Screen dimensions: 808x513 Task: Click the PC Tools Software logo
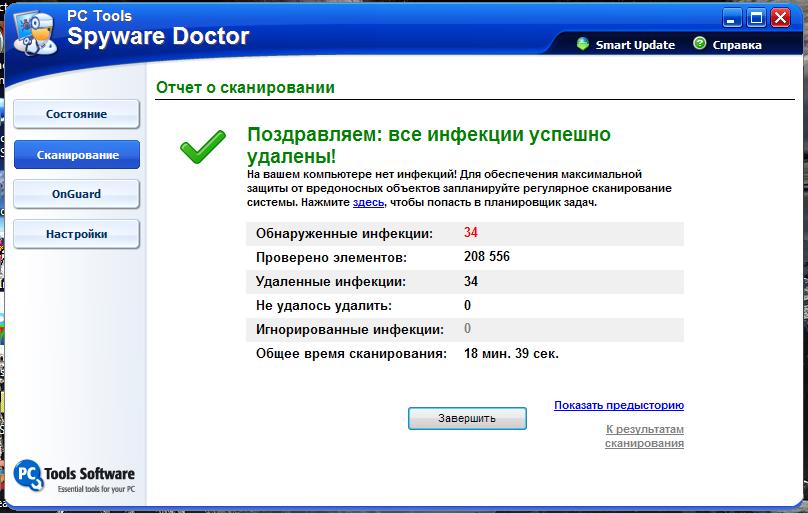click(74, 476)
